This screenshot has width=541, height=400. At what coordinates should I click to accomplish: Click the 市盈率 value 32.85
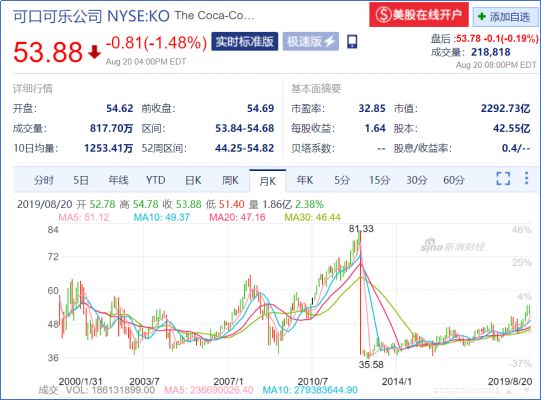(x=372, y=108)
